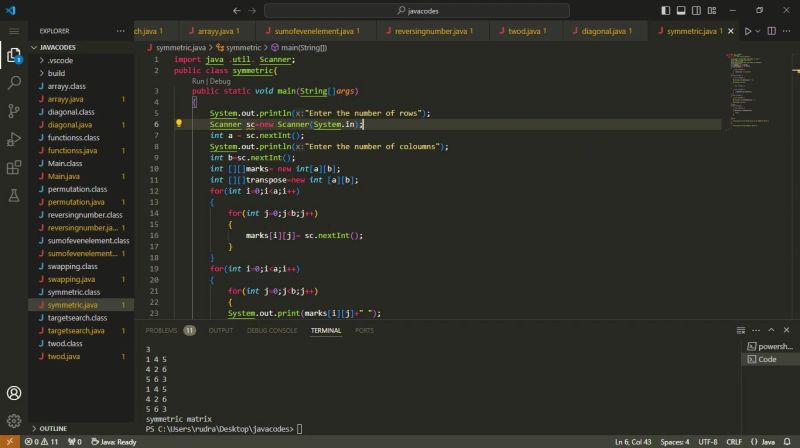Viewport: 800px width, 448px height.
Task: Close the terminal panel
Action: coord(786,330)
